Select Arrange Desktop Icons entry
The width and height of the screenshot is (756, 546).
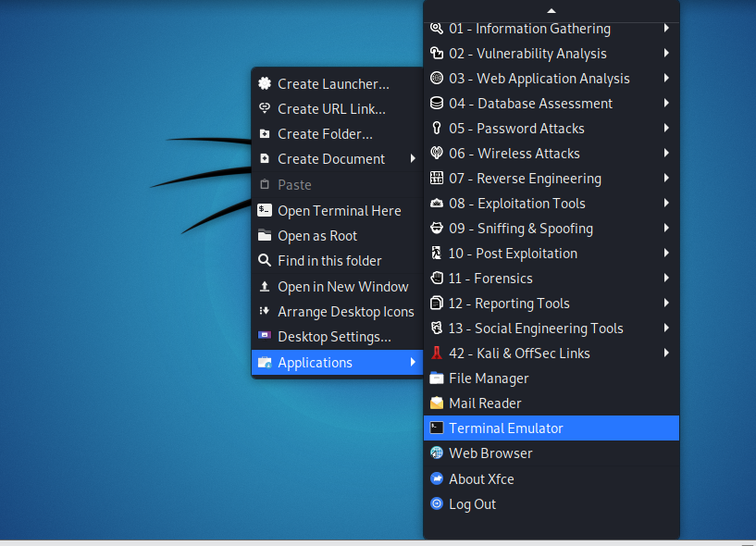point(337,312)
